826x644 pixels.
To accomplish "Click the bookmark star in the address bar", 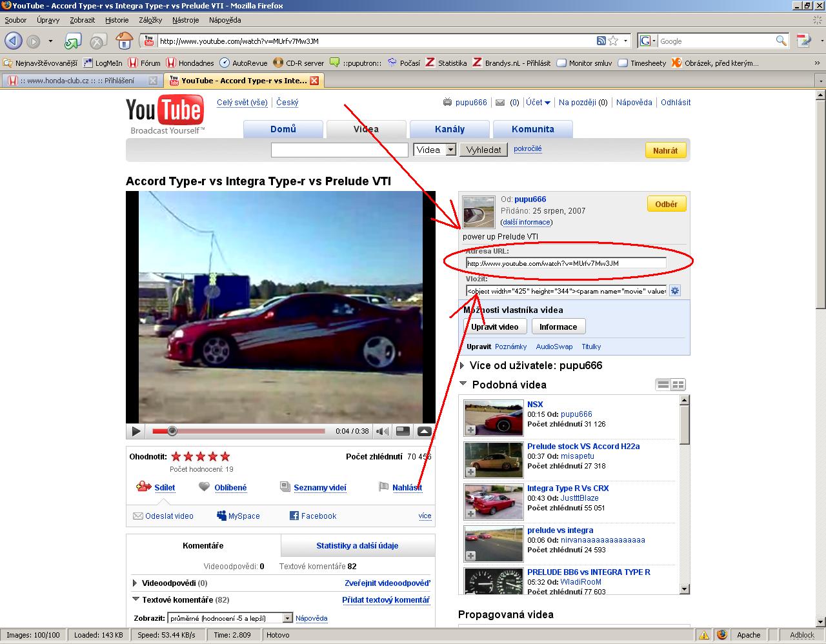I will 613,41.
